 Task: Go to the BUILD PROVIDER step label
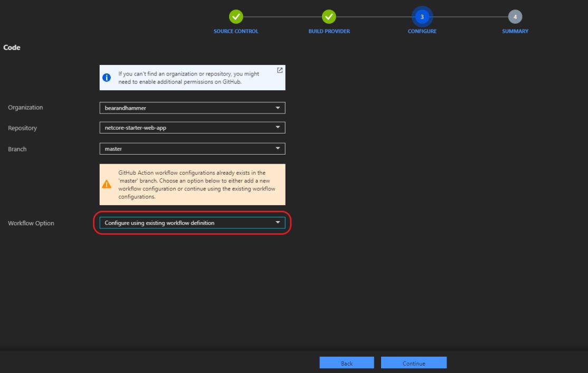[329, 32]
